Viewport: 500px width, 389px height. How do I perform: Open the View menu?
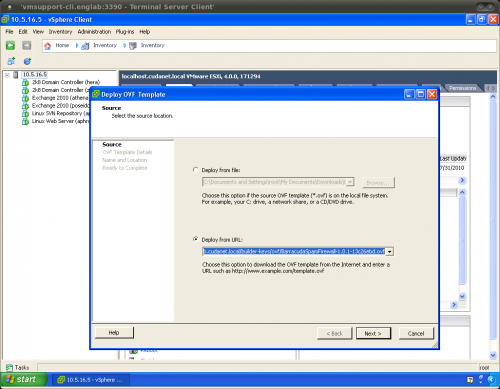[x=38, y=32]
